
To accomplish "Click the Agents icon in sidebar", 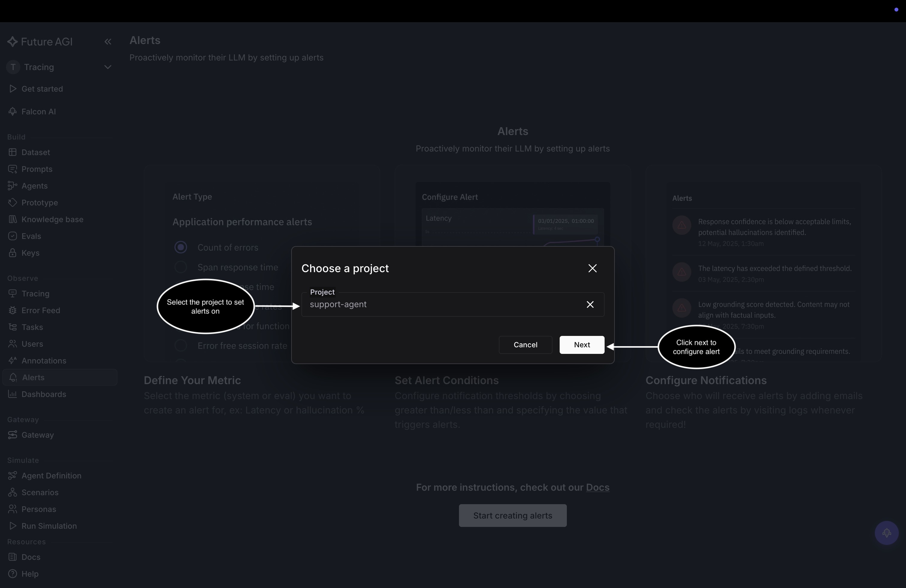I will coord(13,186).
